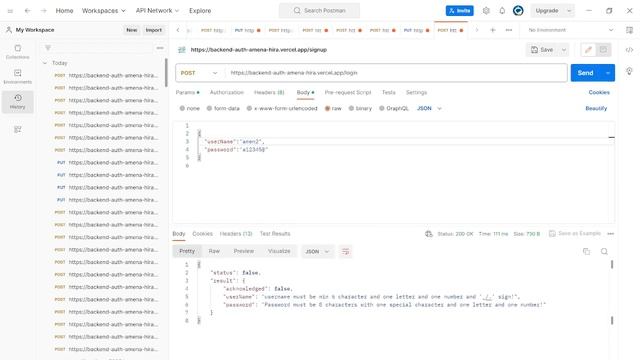Open configure workspace sidebar icon
Screen dimensions: 640x360
(x=18, y=129)
